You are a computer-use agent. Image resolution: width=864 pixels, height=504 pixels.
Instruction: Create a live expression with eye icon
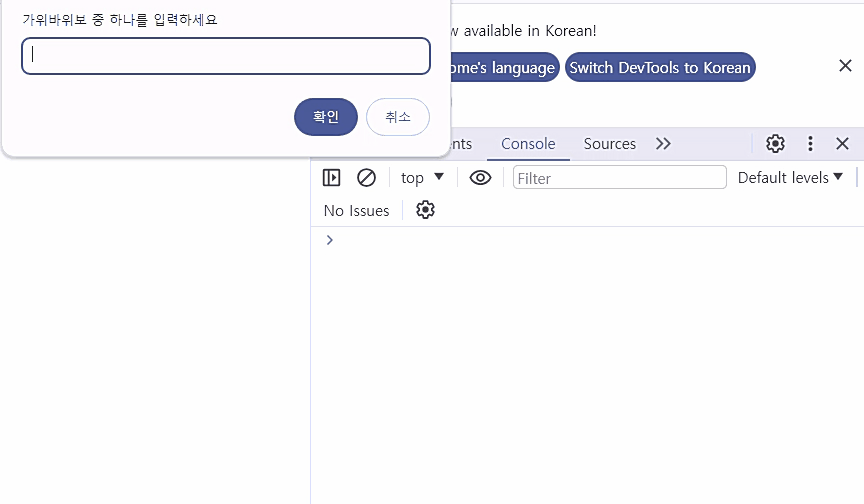click(480, 177)
